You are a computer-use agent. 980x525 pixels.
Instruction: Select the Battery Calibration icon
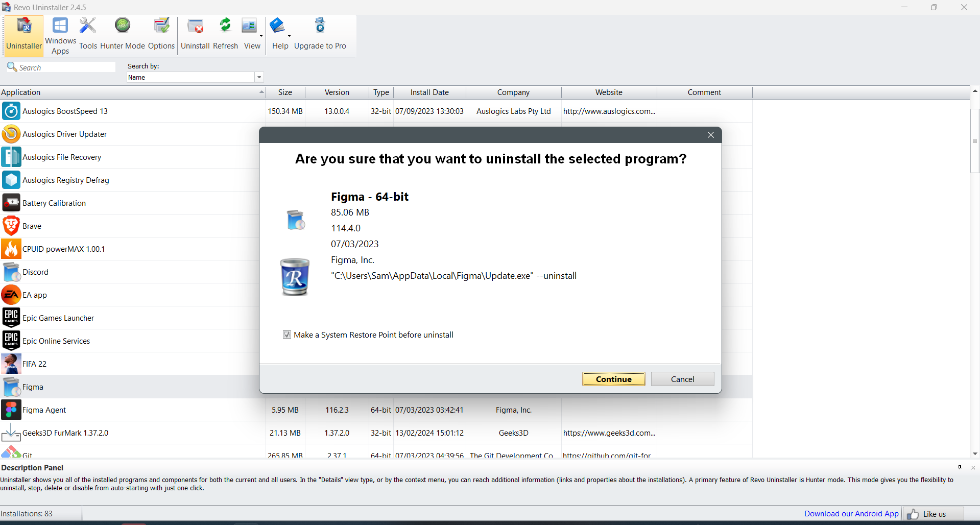(11, 203)
